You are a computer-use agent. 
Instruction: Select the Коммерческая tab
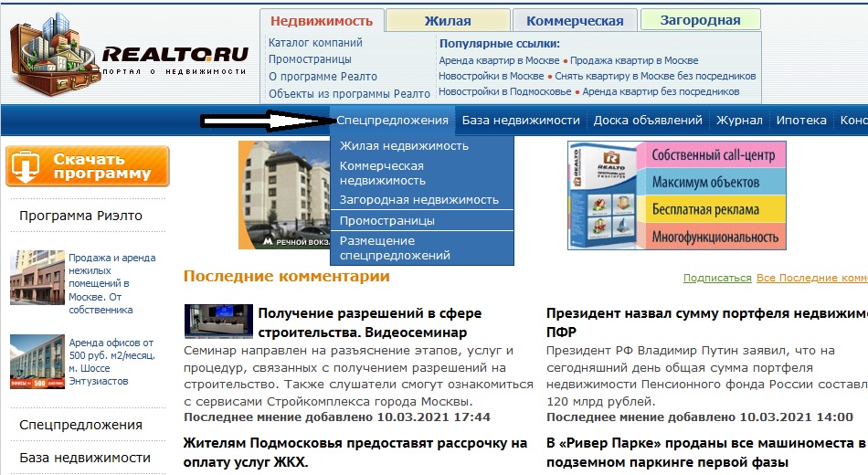pos(575,21)
